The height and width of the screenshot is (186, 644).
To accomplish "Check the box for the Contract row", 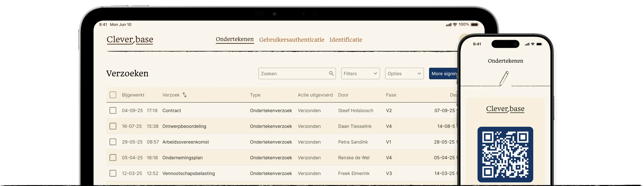I will [x=113, y=111].
